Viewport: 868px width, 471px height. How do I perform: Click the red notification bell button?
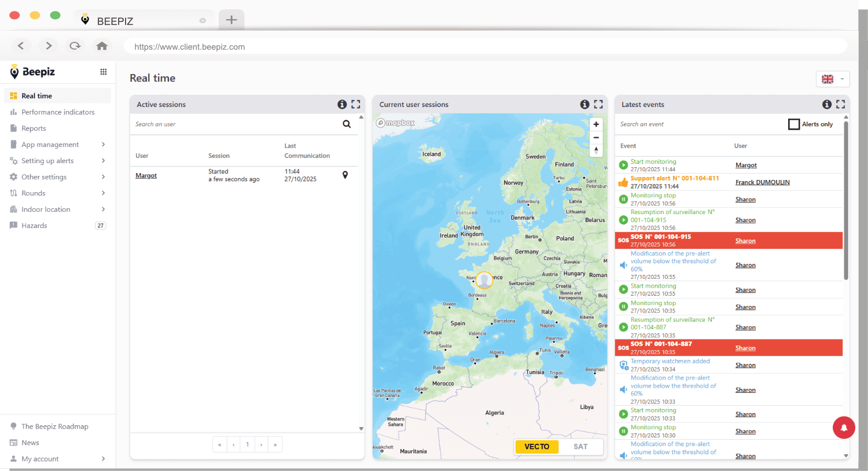tap(844, 428)
